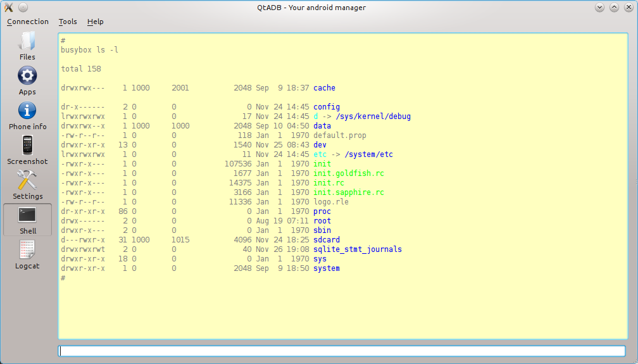Open the Logcat viewer
638x364 pixels.
(27, 254)
